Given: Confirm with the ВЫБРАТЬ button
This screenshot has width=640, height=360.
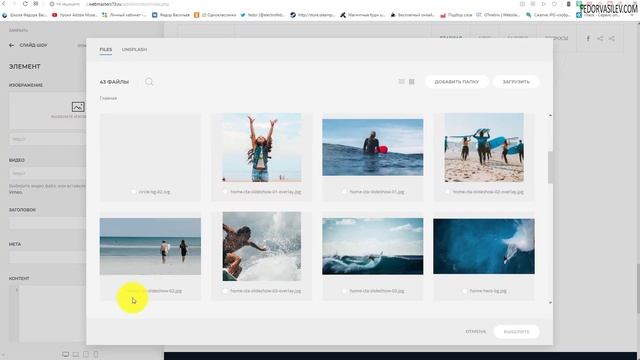Looking at the screenshot, I should [516, 332].
